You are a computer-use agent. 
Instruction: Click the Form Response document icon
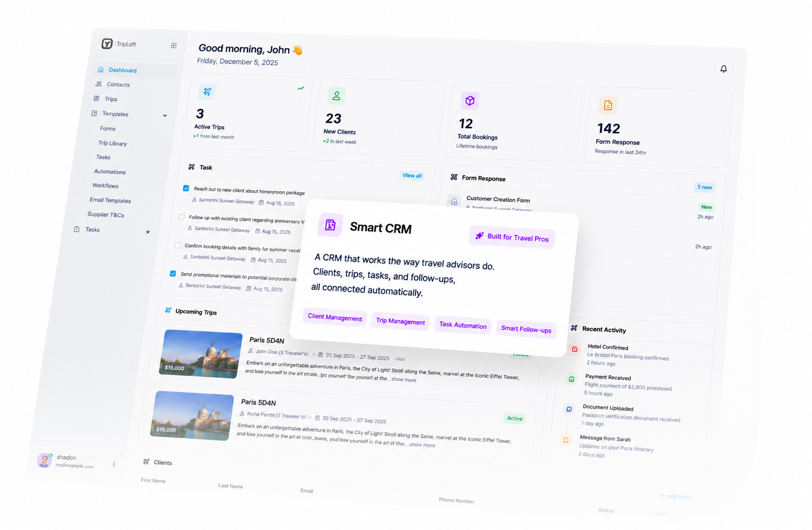608,105
